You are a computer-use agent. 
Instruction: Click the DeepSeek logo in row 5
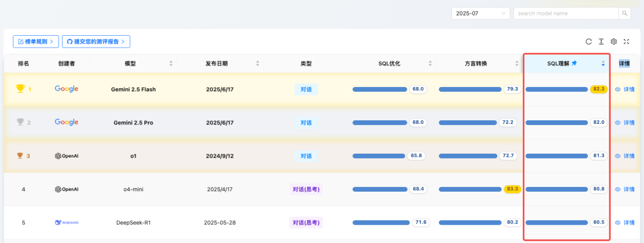(x=66, y=222)
